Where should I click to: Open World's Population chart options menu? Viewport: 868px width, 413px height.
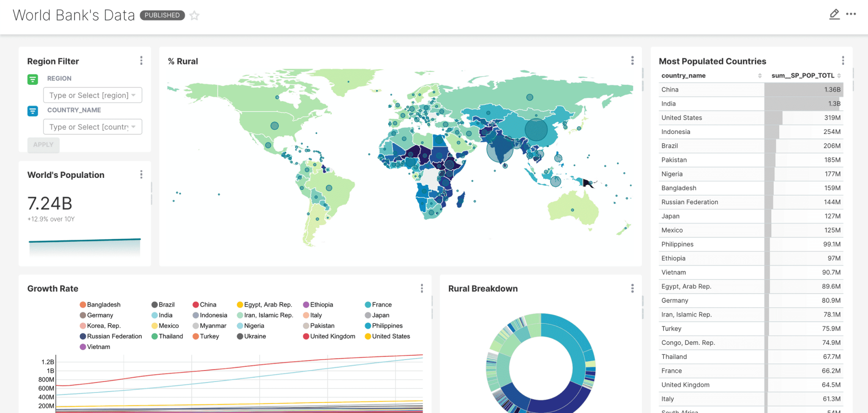(x=141, y=175)
